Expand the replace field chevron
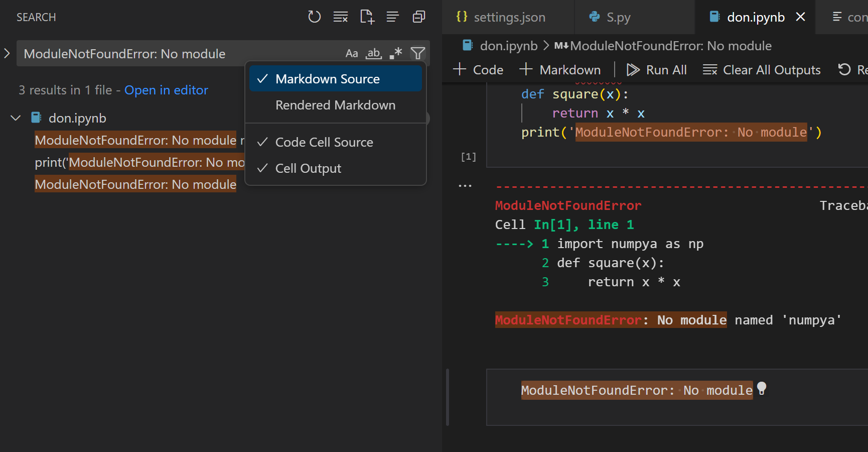 coord(6,53)
